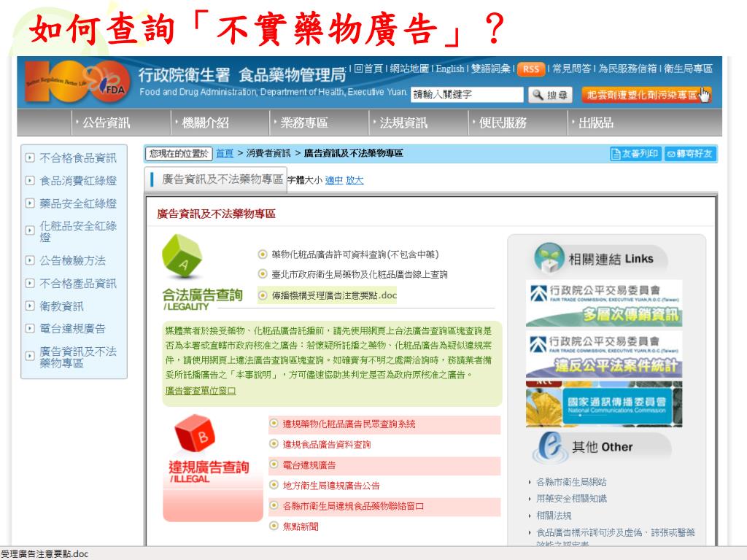Open 相關法規 under Other

coord(554,516)
